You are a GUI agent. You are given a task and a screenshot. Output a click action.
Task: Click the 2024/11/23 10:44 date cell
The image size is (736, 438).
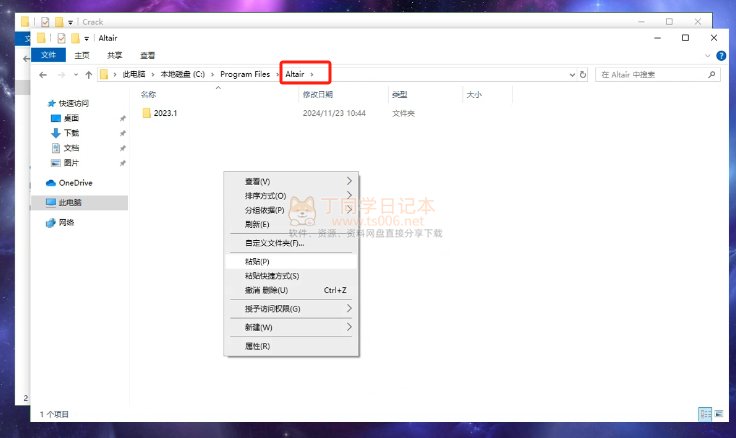(x=334, y=113)
